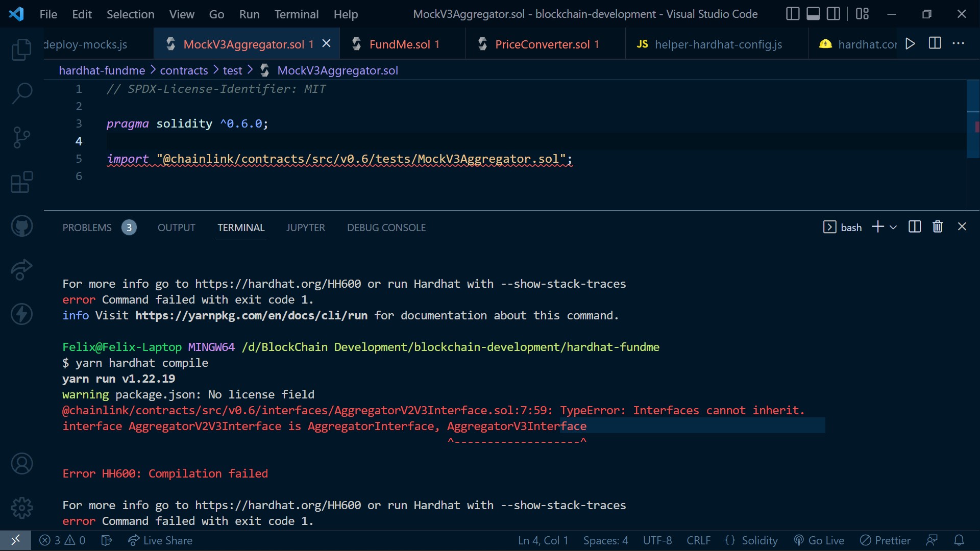Open notifications bell in status bar
980x551 pixels.
(x=959, y=540)
